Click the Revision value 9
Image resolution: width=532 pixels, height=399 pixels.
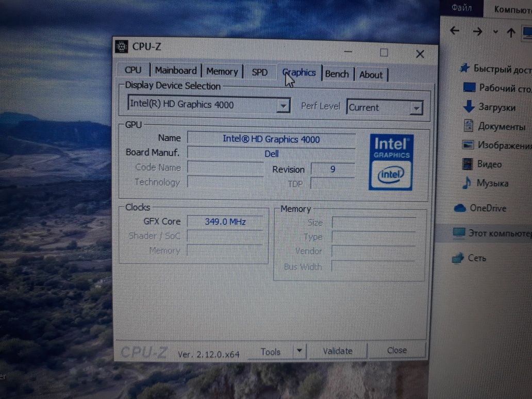pyautogui.click(x=333, y=169)
